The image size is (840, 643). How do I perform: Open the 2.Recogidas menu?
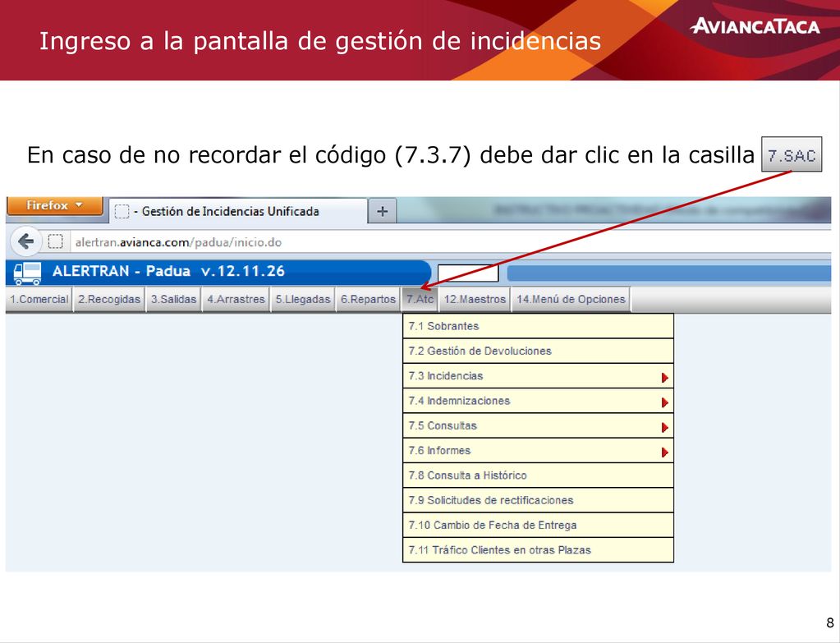pyautogui.click(x=109, y=300)
